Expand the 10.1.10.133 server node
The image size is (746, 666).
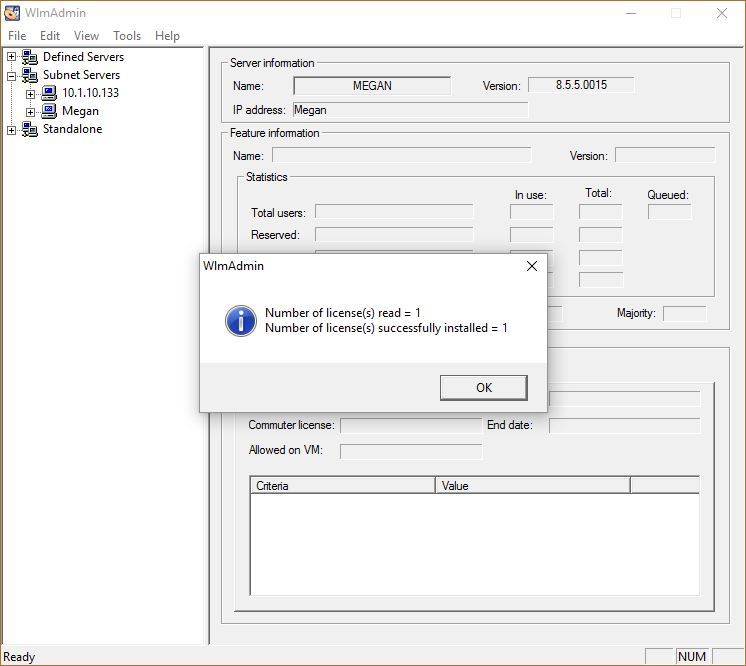click(x=30, y=94)
